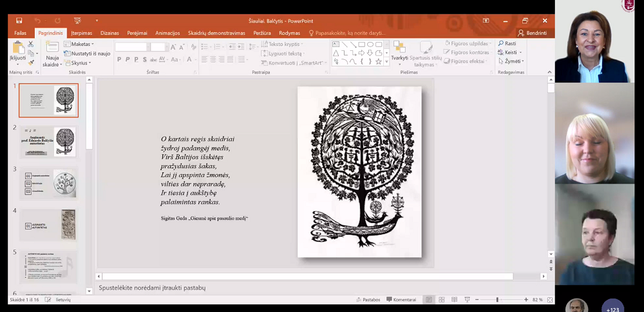Expand the shapes gallery more arrow

(x=386, y=62)
